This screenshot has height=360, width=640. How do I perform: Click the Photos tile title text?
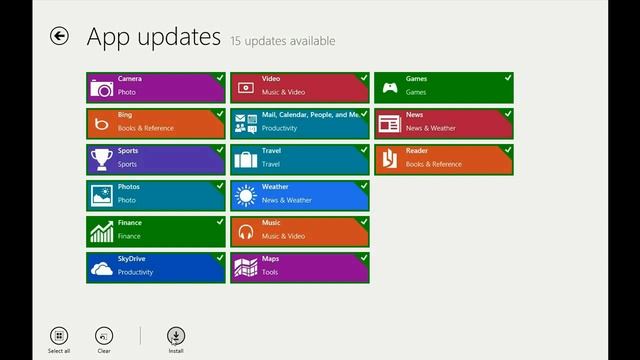point(129,187)
